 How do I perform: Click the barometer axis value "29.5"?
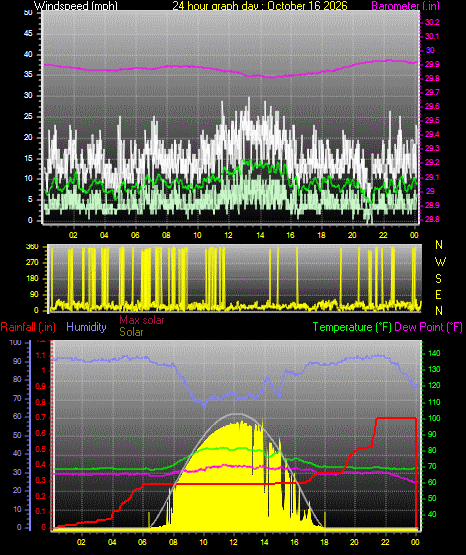click(x=432, y=121)
